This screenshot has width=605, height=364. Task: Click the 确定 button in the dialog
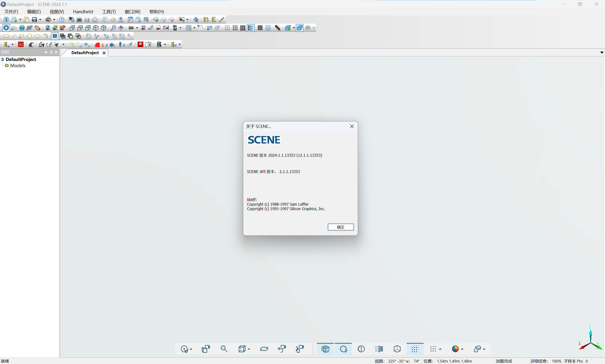coord(340,227)
